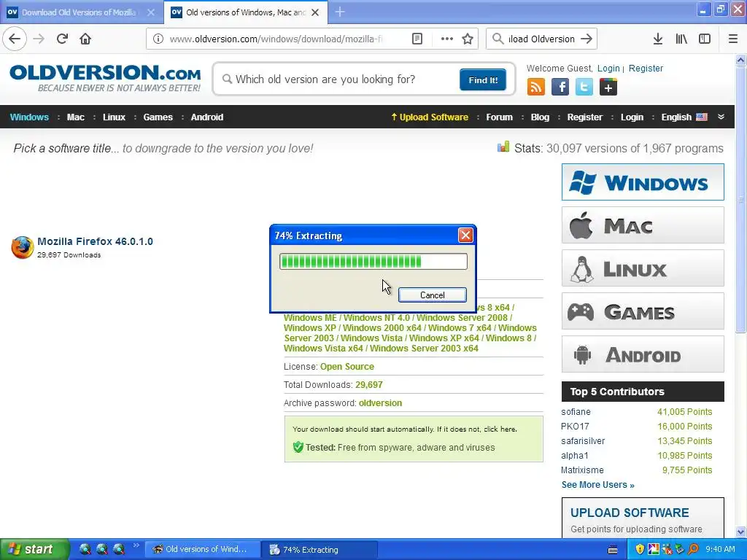The width and height of the screenshot is (747, 560).
Task: Click the Find It! button
Action: pos(483,79)
